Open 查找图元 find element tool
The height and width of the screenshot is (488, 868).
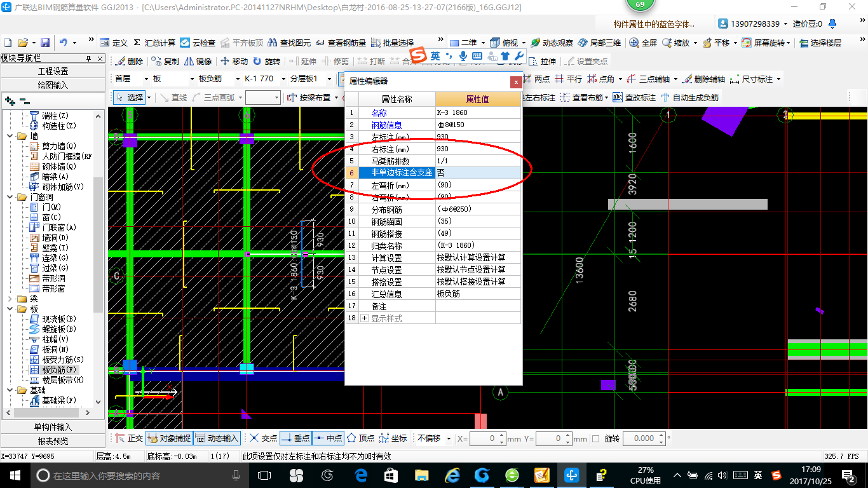(x=290, y=43)
